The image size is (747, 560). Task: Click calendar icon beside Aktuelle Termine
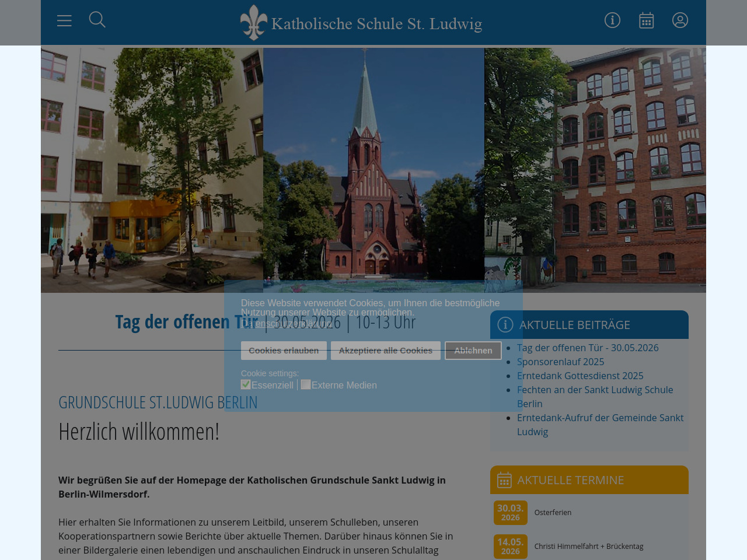(504, 480)
